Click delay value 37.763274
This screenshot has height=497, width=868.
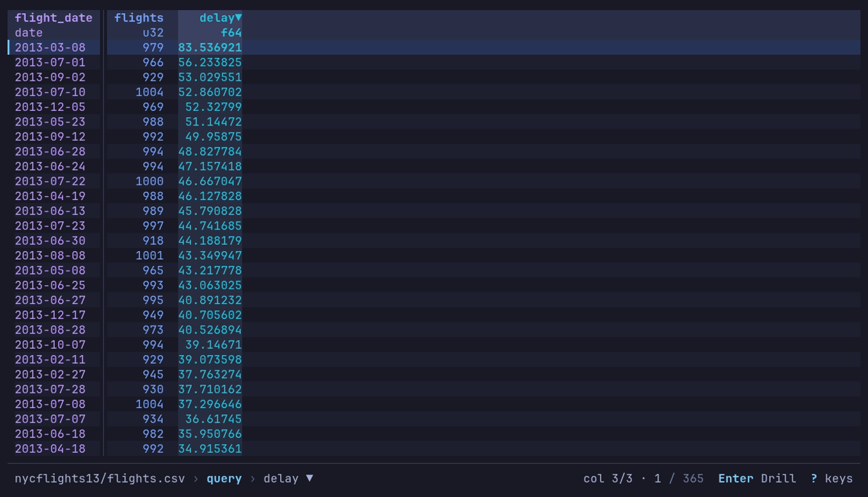point(210,375)
